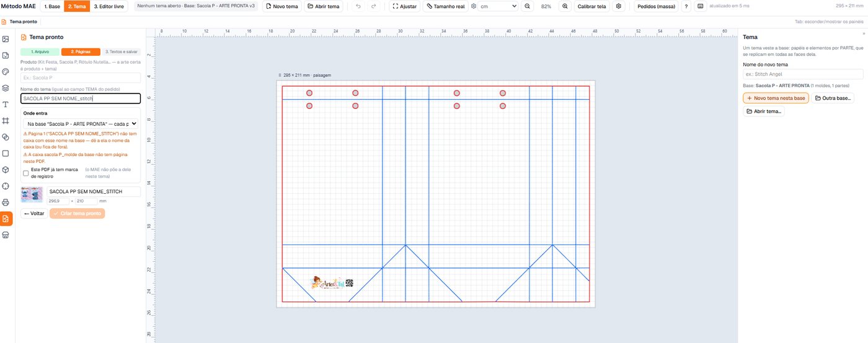The height and width of the screenshot is (343, 868).
Task: Switch to the '1. Base' tab
Action: 52,6
